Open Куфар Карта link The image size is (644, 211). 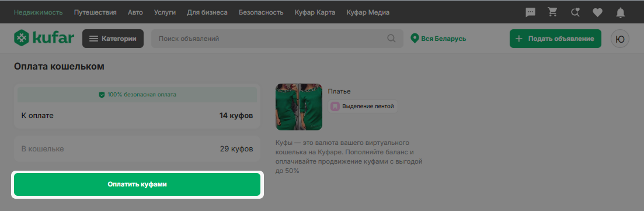coord(315,12)
